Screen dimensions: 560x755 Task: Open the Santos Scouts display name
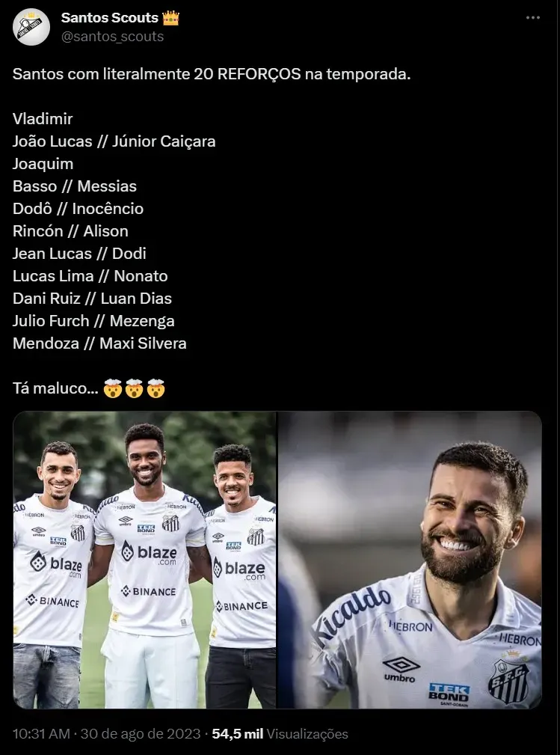point(110,18)
